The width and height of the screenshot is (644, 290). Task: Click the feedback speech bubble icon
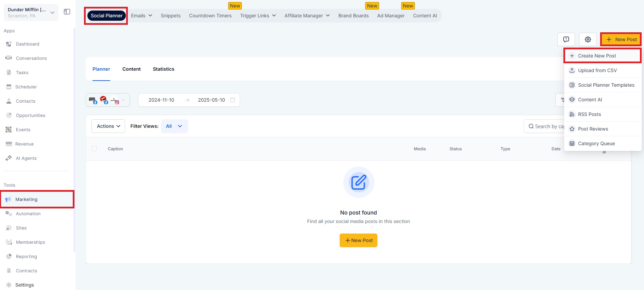[566, 39]
